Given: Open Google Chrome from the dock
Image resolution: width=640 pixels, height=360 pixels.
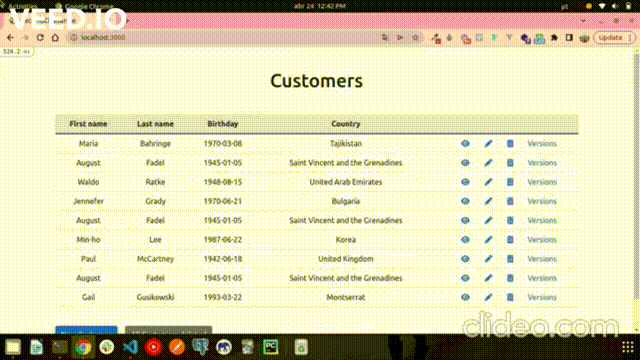Looking at the screenshot, I should pos(83,347).
